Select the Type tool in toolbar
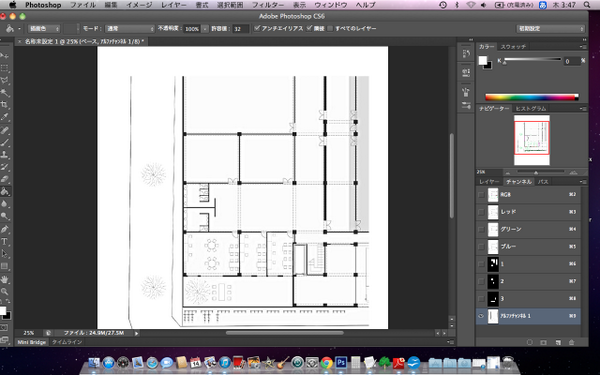Viewport: 600px width, 375px height. [x=5, y=241]
